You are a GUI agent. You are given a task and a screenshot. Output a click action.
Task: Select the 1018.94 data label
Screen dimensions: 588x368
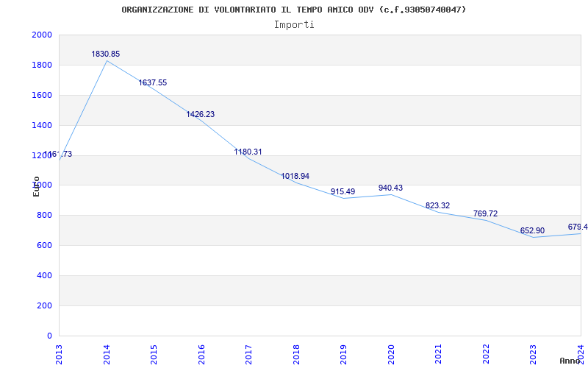coord(295,176)
